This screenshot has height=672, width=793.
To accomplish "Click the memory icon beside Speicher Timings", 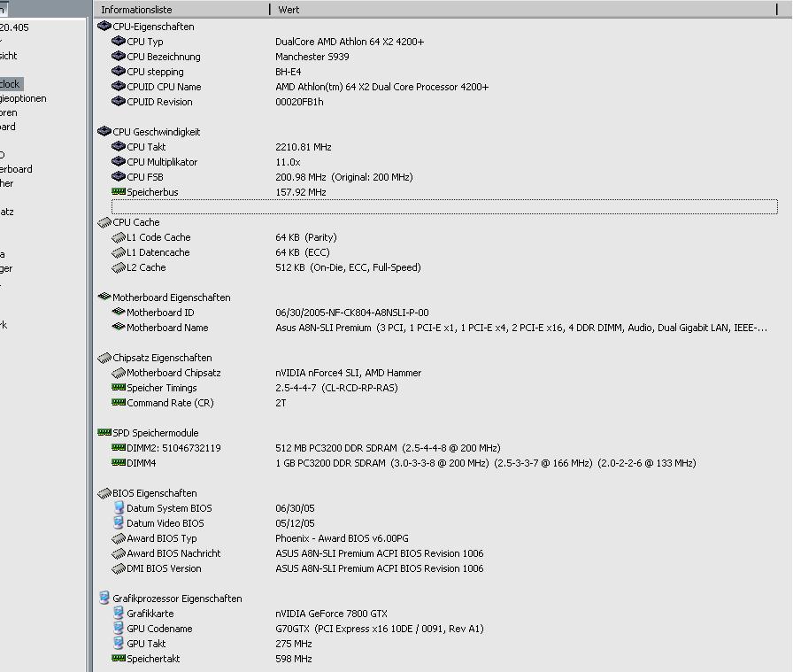I will pos(119,387).
